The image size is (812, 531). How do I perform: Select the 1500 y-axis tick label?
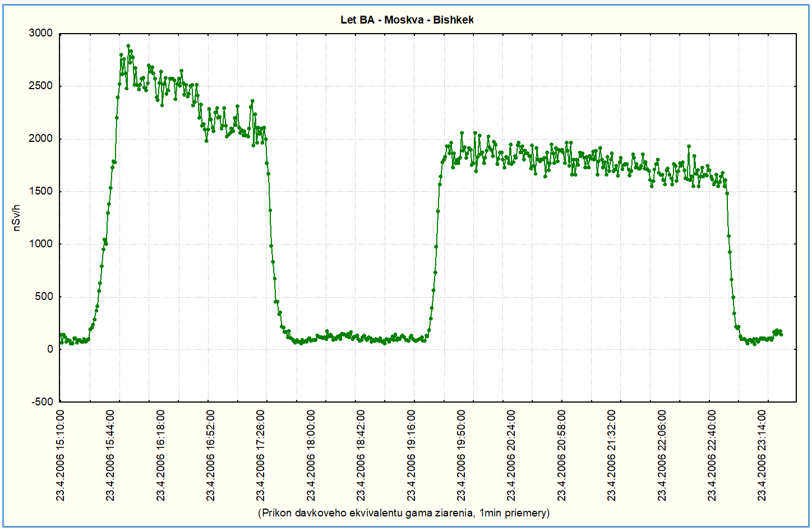tap(40, 192)
